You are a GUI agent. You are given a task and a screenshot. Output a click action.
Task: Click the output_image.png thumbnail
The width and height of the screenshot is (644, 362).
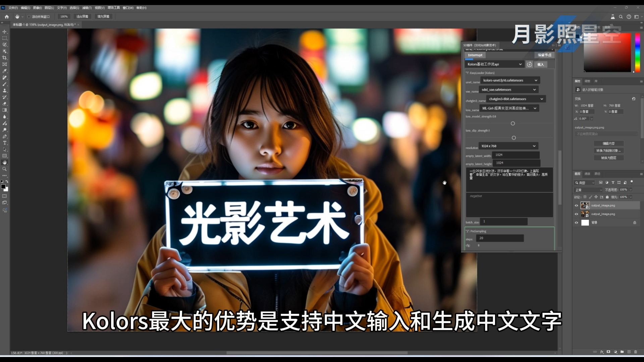coord(585,205)
